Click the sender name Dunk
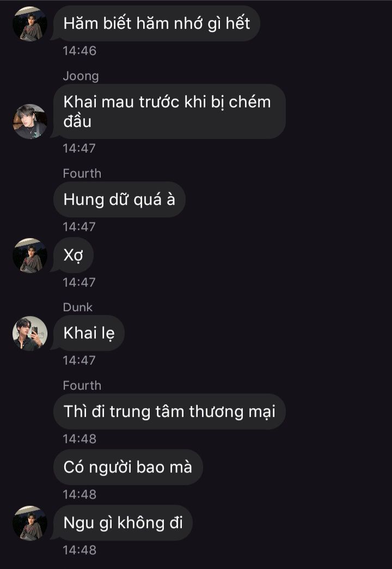This screenshot has height=569, width=392. (78, 307)
